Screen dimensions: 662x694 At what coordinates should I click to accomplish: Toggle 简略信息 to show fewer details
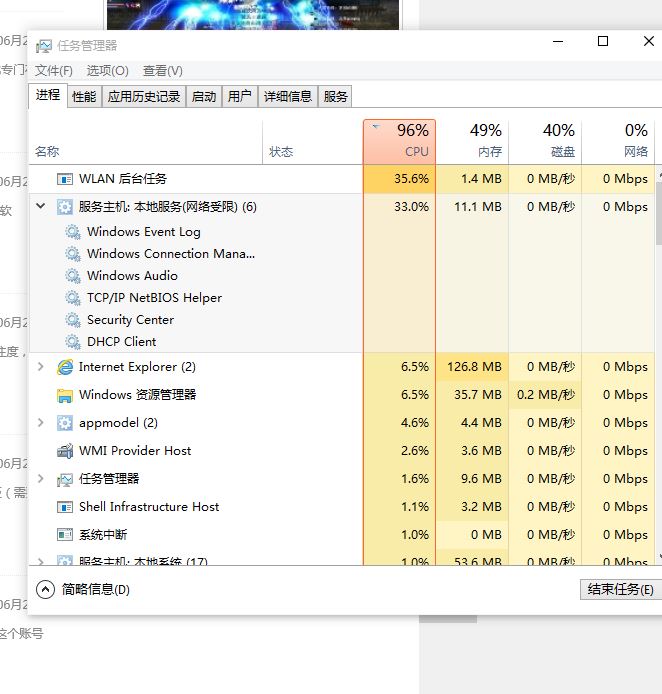[x=84, y=590]
